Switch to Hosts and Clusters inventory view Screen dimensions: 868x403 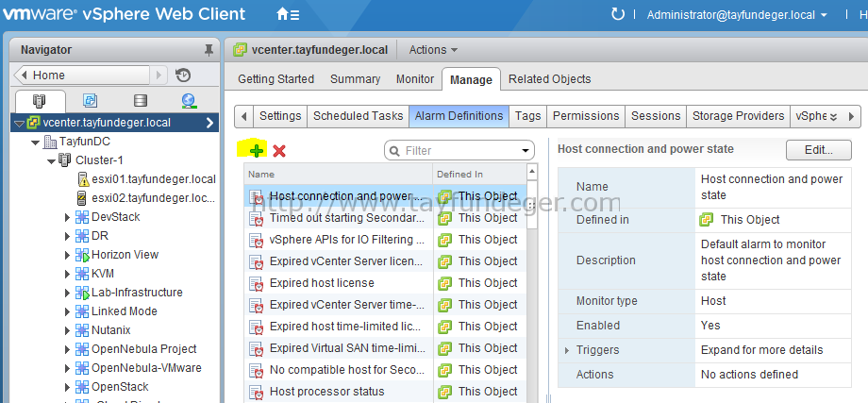tap(40, 101)
